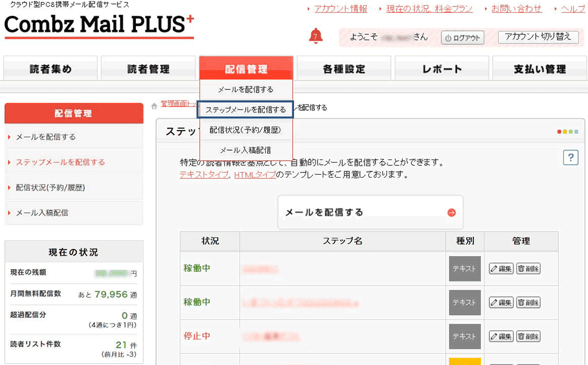Screen dimensions: 588x365
Task: Click the 管理画面トップ breadcrumb link
Action: (x=175, y=103)
